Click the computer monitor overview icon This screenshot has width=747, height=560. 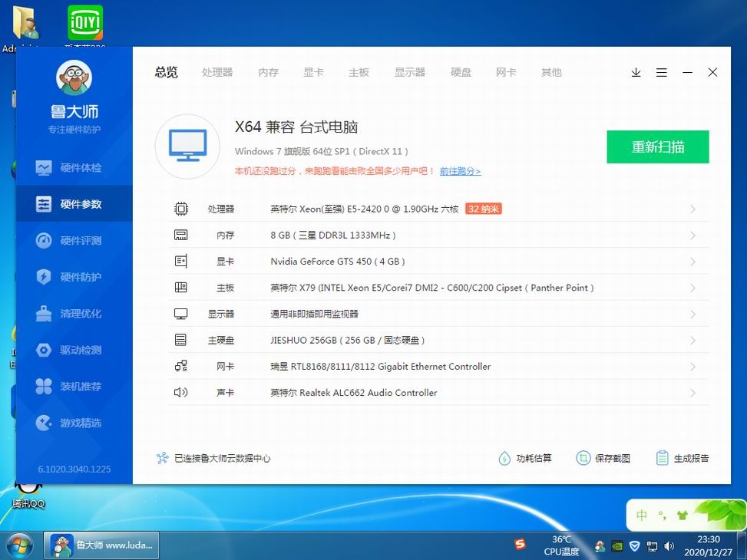point(187,147)
